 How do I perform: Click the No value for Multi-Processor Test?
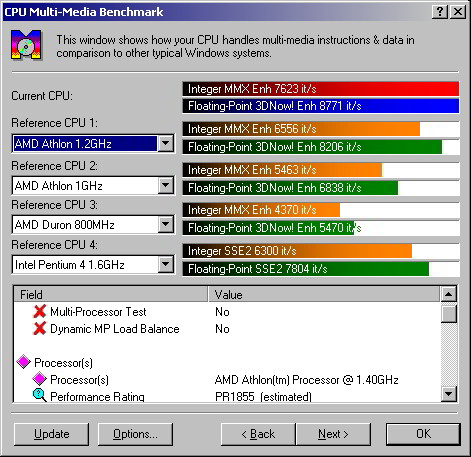[x=222, y=312]
